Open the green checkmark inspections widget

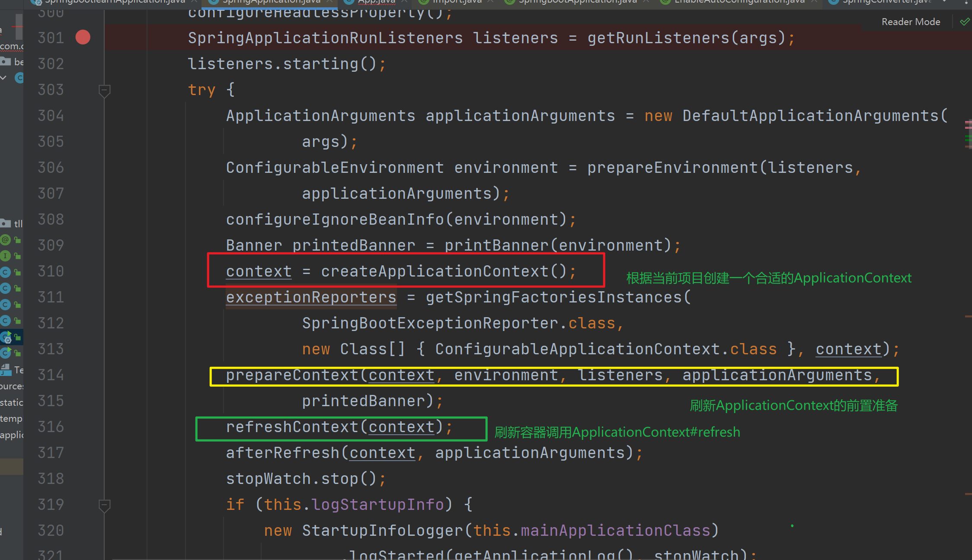coord(964,22)
